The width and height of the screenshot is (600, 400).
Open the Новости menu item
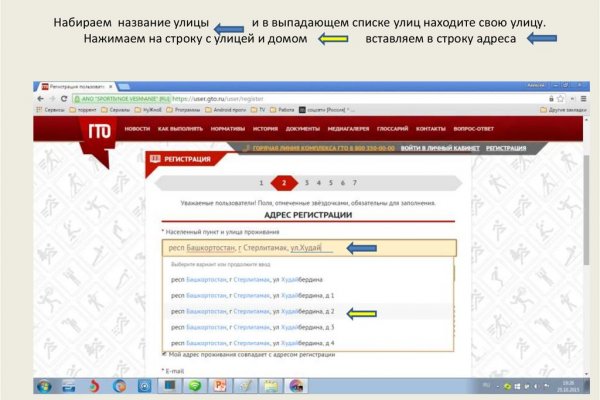137,129
